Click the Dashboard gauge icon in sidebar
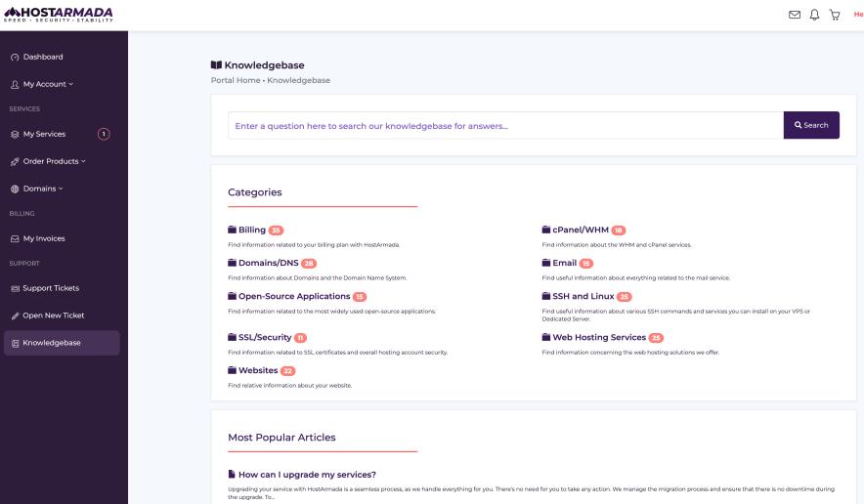Screen dimensions: 864x504 pyautogui.click(x=15, y=58)
